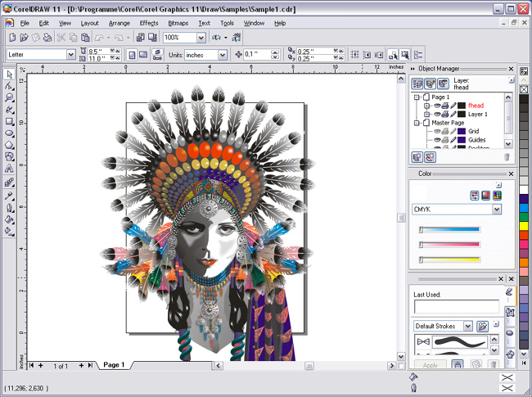Collapse the Page 1 tree node

[x=417, y=97]
